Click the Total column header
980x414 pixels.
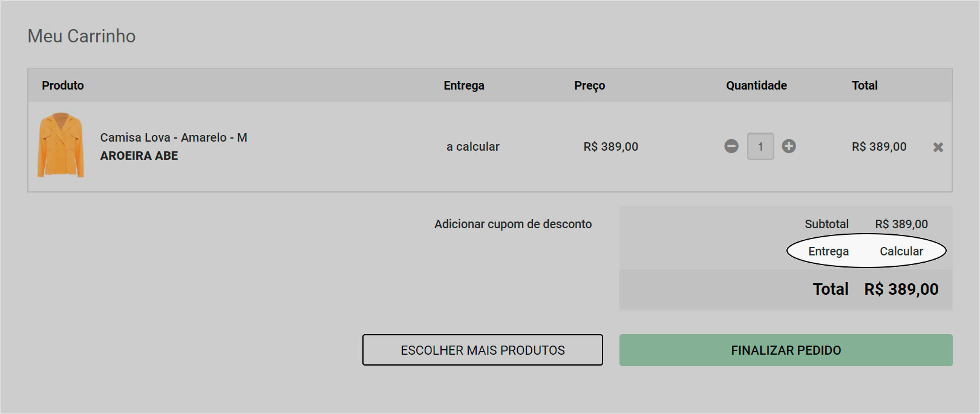864,85
